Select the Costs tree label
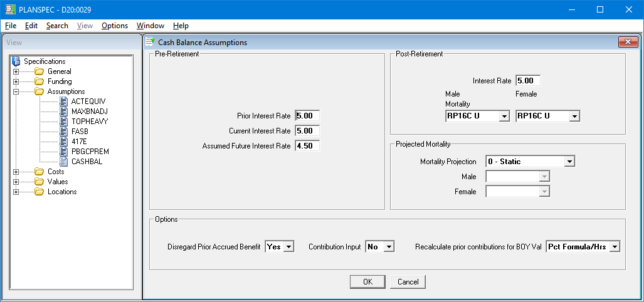Image resolution: width=644 pixels, height=302 pixels. click(56, 172)
